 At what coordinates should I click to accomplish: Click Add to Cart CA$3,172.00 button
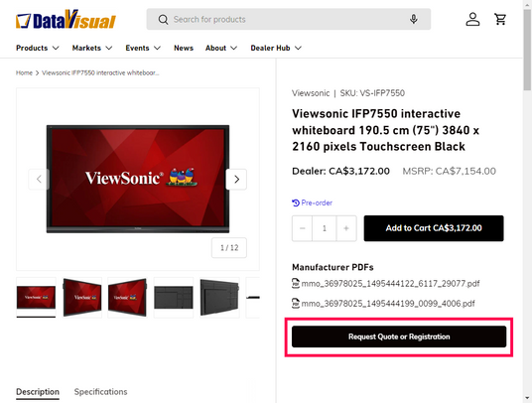pos(434,228)
